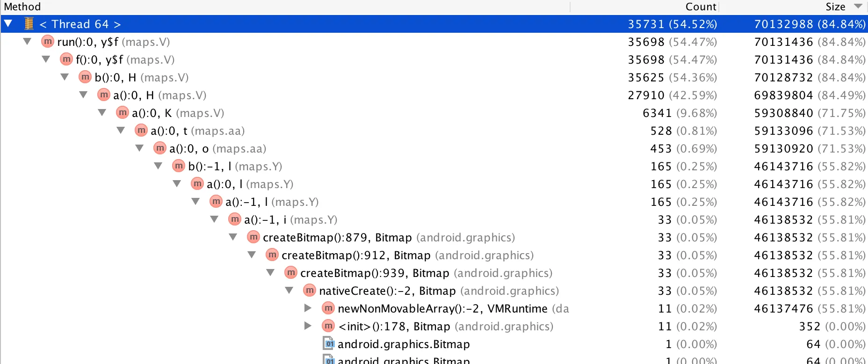Collapse the createBitmap():912 node
Image resolution: width=868 pixels, height=364 pixels.
[x=252, y=255]
